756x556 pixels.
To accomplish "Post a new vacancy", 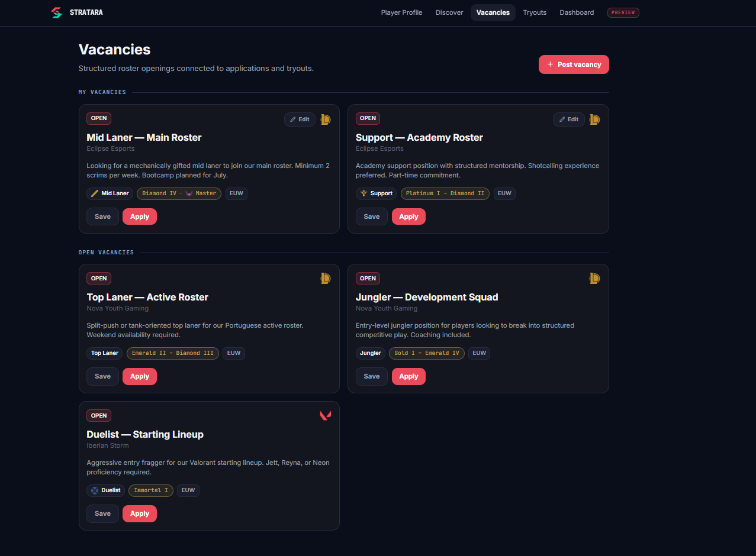I will [x=574, y=64].
